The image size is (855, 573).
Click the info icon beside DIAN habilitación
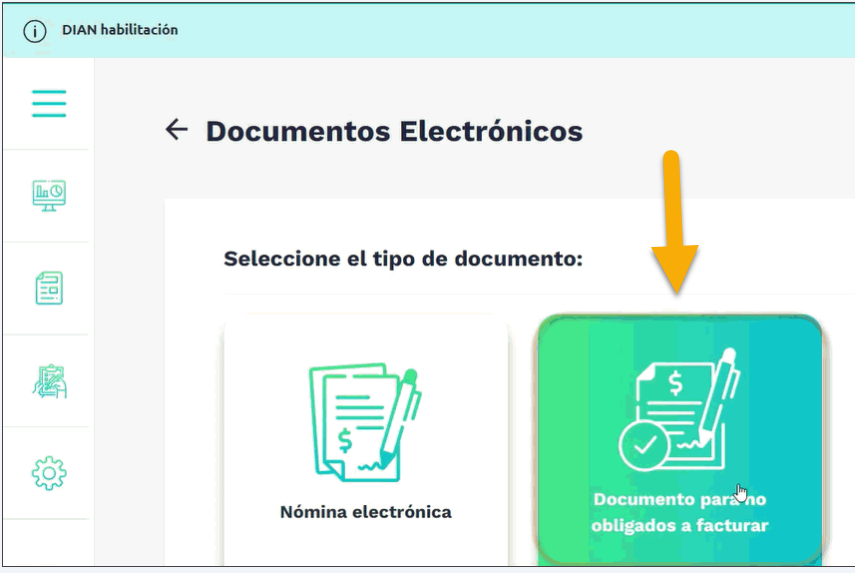(34, 31)
